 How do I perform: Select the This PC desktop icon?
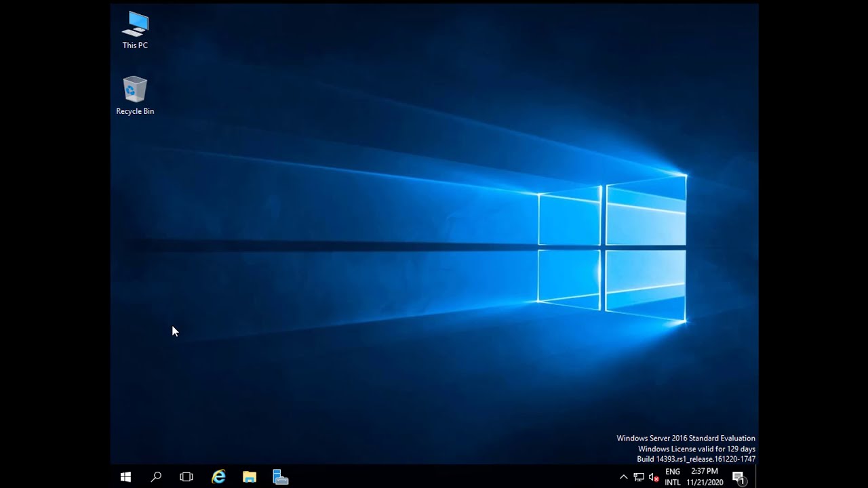pos(135,30)
